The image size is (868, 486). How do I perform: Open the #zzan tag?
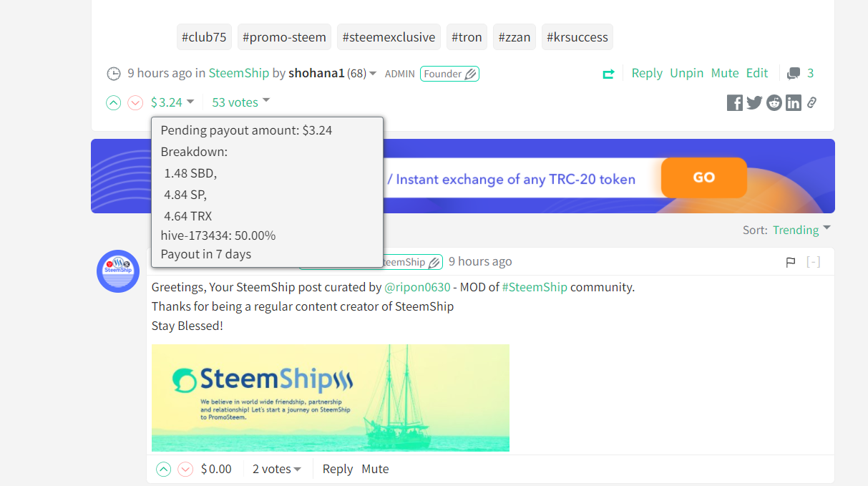tap(515, 37)
